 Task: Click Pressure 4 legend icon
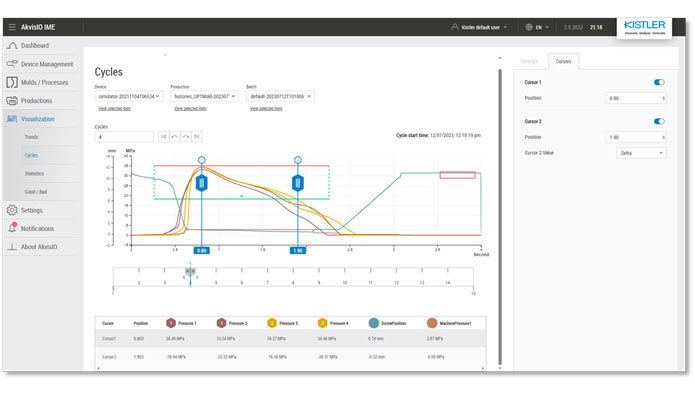pos(323,323)
